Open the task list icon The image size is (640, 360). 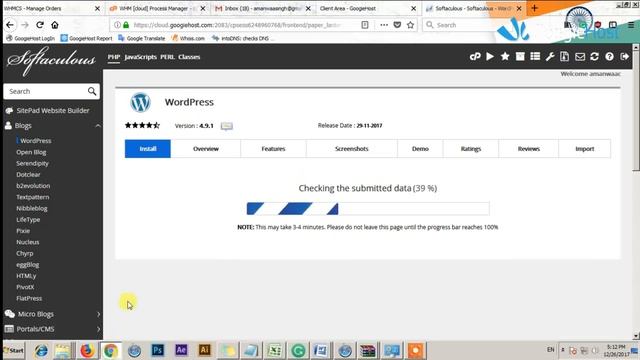click(535, 56)
